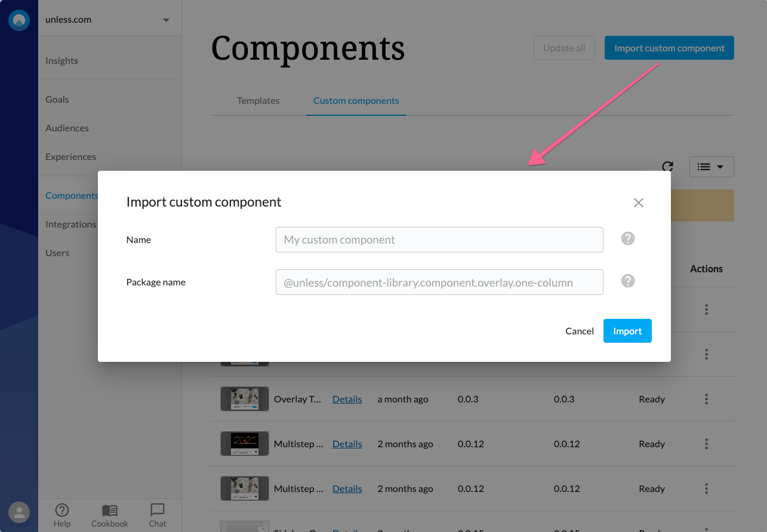Screen dimensions: 767x532
Task: Click the Update all button
Action: tap(564, 48)
